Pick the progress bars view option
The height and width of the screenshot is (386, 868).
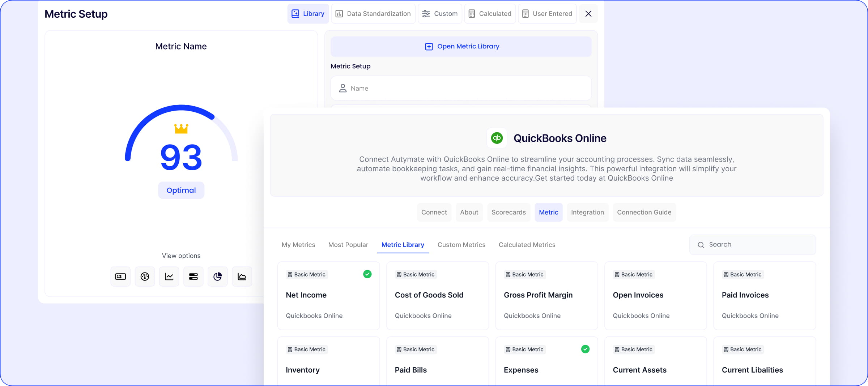tap(193, 276)
